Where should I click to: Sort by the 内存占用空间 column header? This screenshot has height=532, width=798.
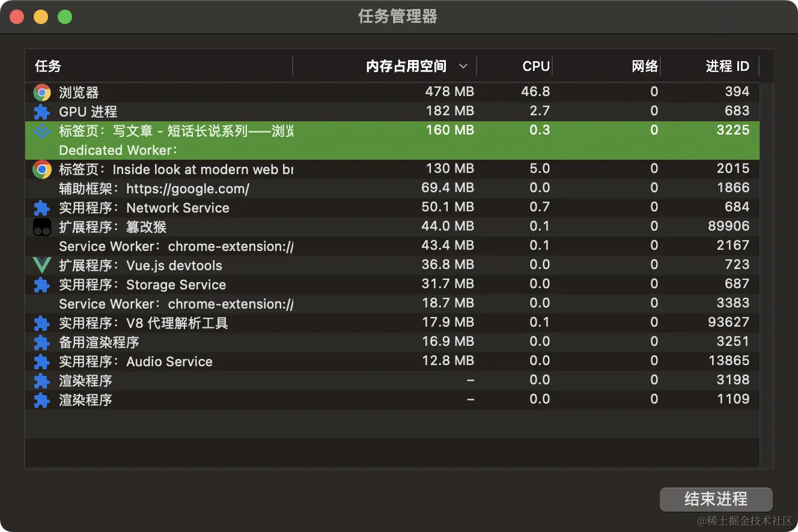[406, 66]
